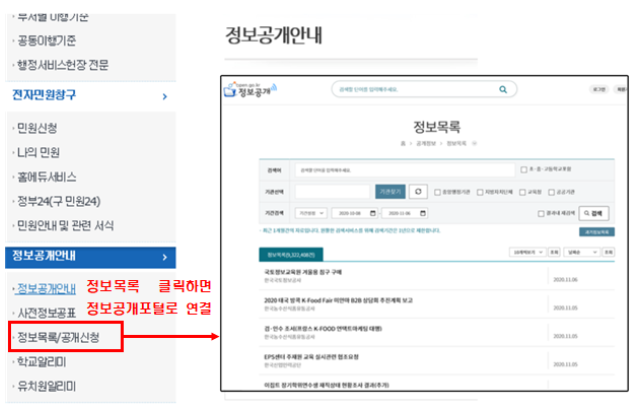Click the 과거정보목록 button

tap(597, 232)
